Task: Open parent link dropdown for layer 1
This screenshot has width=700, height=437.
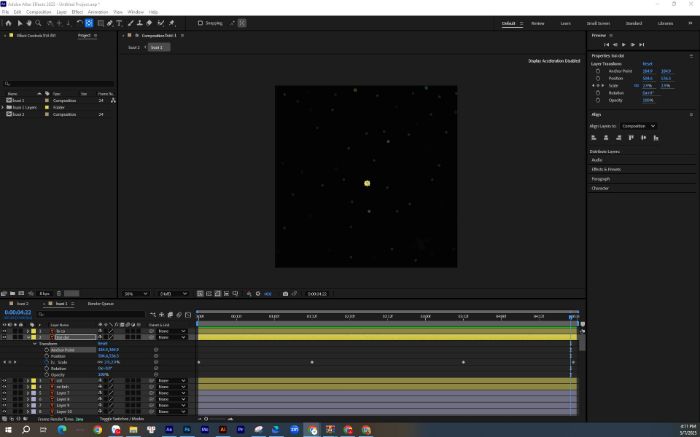Action: click(x=172, y=331)
